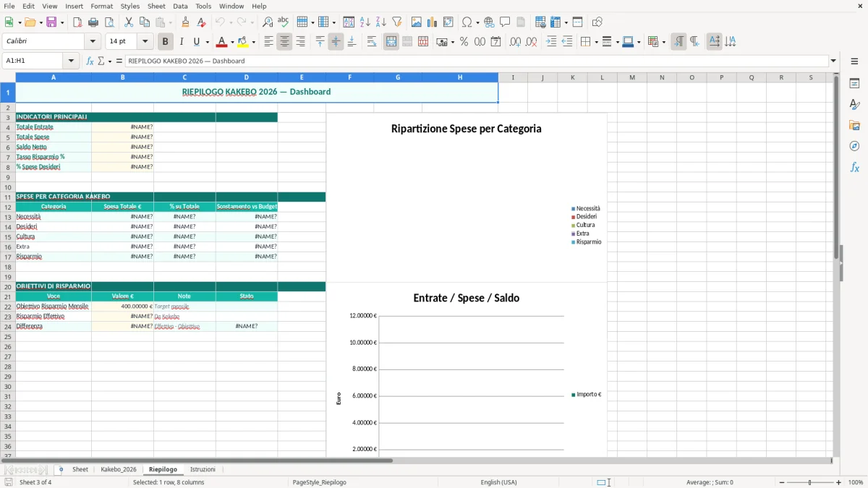Toggle italic formatting
This screenshot has height=488, width=868.
(x=182, y=42)
